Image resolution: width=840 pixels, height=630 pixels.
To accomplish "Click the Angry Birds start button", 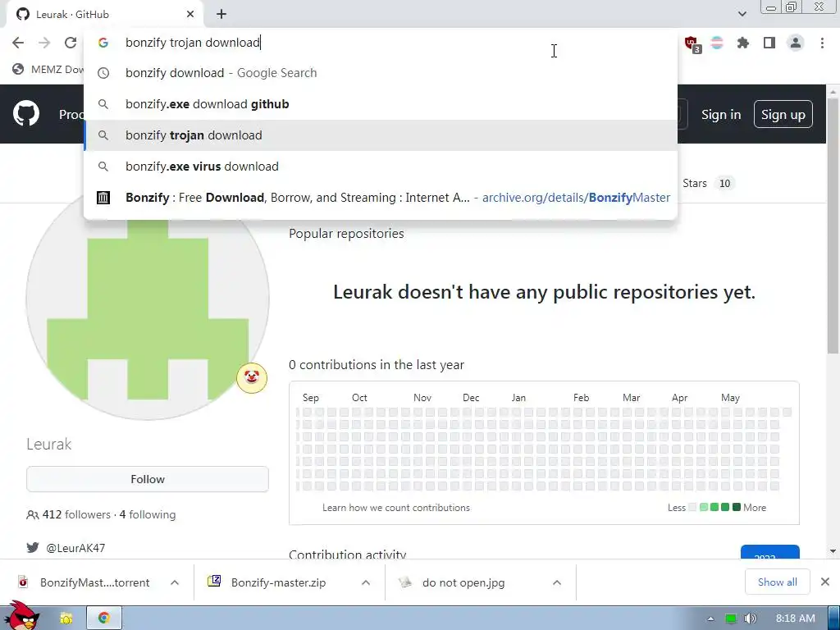I will [21, 616].
